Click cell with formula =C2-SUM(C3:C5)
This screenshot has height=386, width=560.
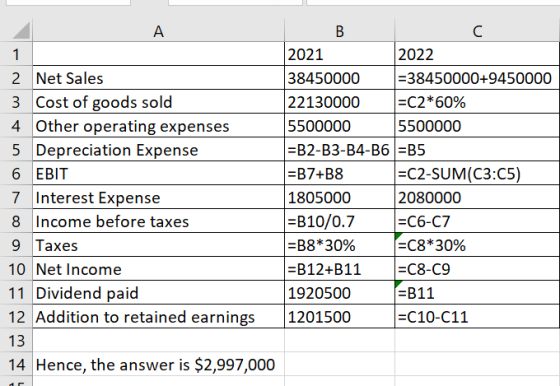pos(477,174)
